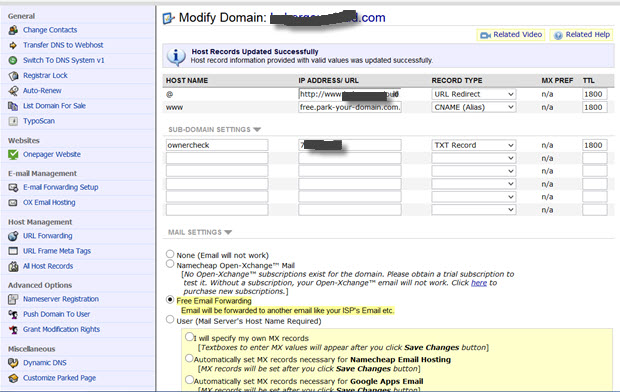The width and height of the screenshot is (620, 392).
Task: Open Auto-Renew settings link
Action: tap(42, 91)
